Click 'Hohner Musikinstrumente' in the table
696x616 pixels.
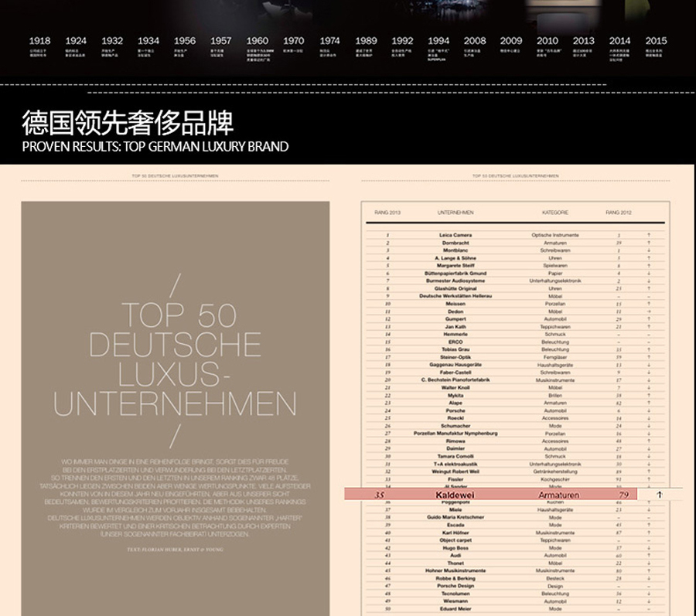pos(455,570)
